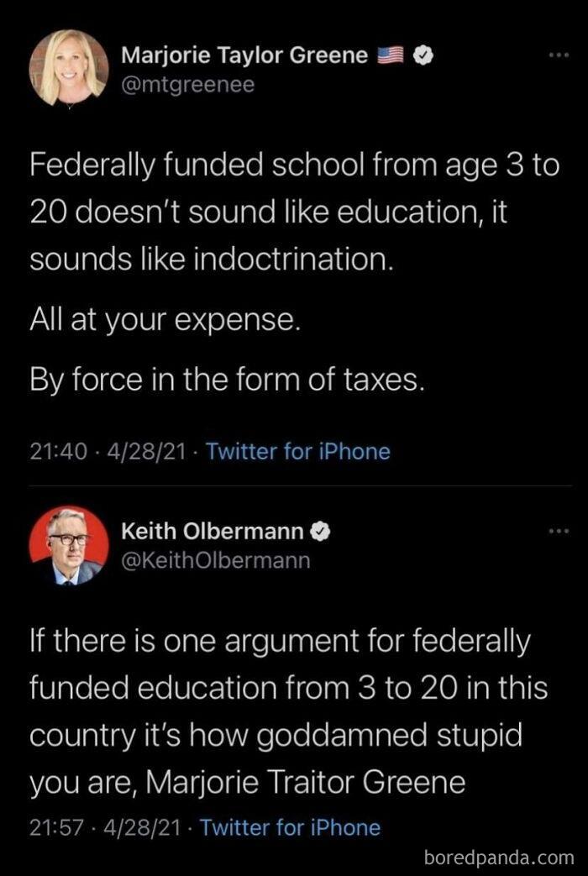The width and height of the screenshot is (588, 876).
Task: Open Twitter for iPhone link under Greene's tweet
Action: [x=298, y=452]
